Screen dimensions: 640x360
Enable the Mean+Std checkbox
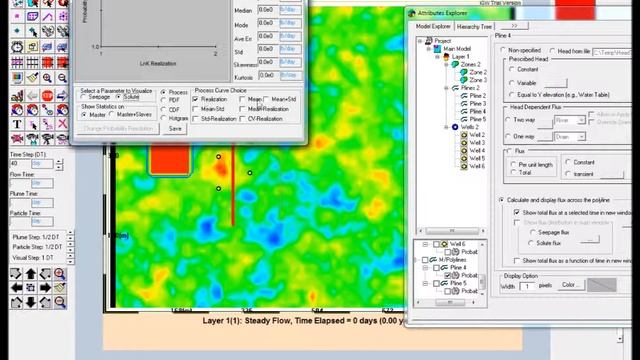tap(266, 99)
